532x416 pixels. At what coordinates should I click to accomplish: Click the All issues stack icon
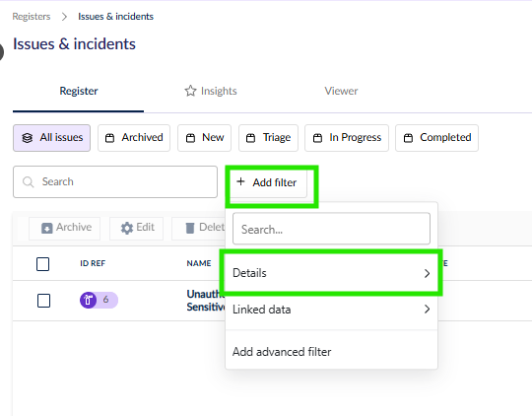[28, 138]
